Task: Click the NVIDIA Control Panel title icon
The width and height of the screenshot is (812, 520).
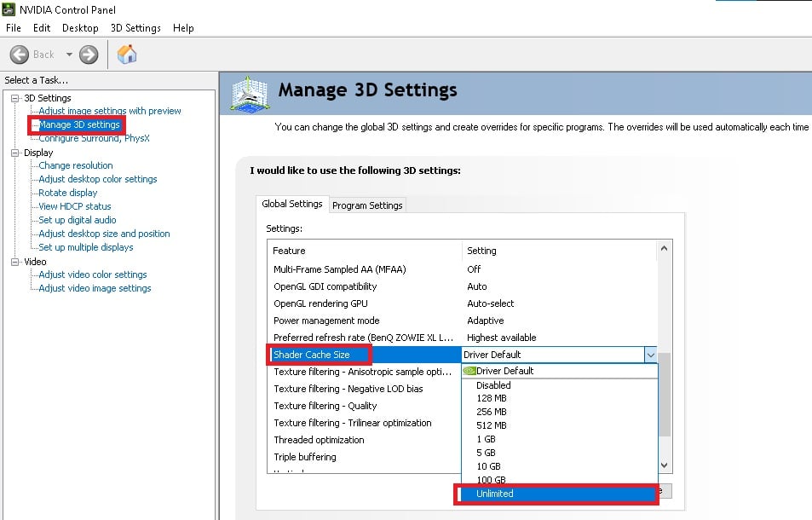Action: tap(10, 9)
